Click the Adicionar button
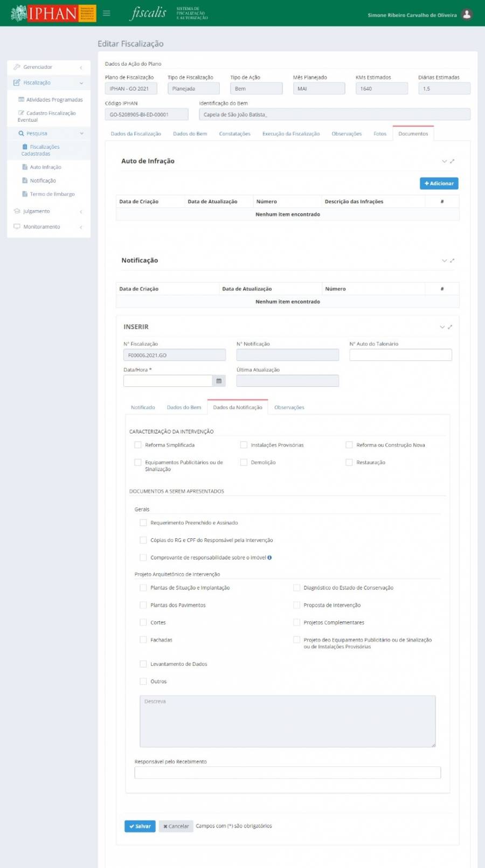Screen dimensions: 485x868 [439, 184]
